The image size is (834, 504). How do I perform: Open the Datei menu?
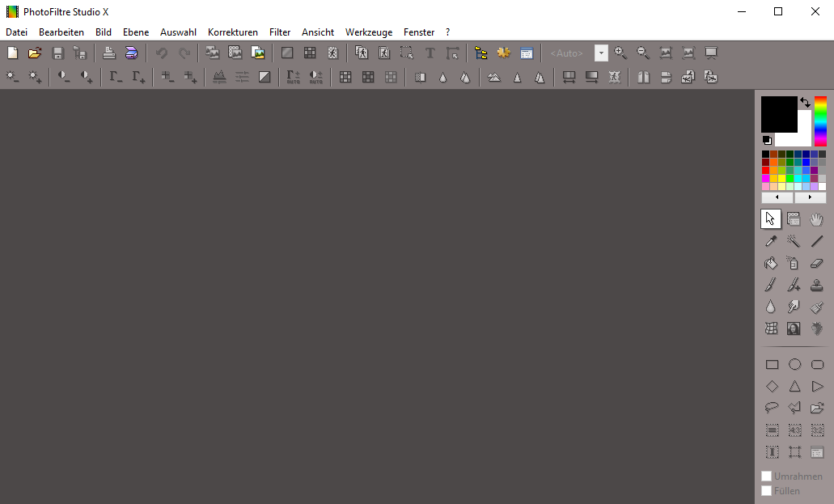pos(16,32)
